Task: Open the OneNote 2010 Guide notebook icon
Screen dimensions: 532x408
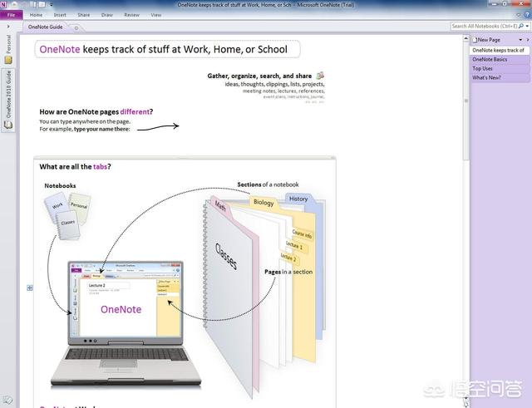Action: coord(8,125)
